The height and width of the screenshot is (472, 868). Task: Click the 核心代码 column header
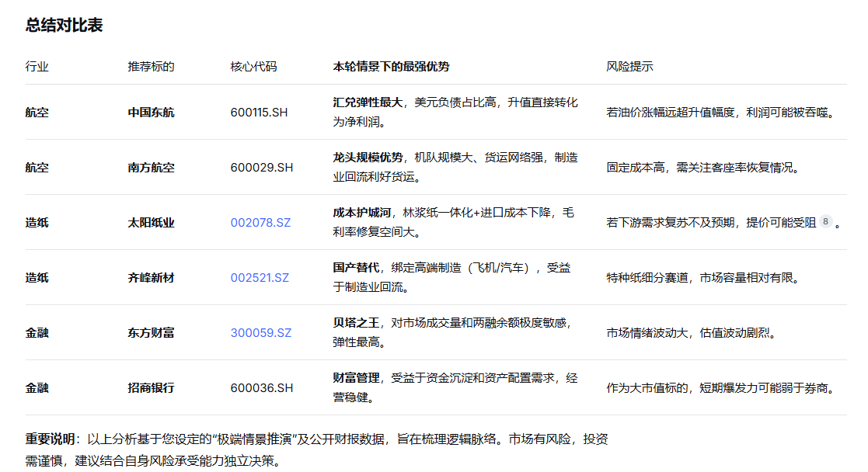(253, 67)
